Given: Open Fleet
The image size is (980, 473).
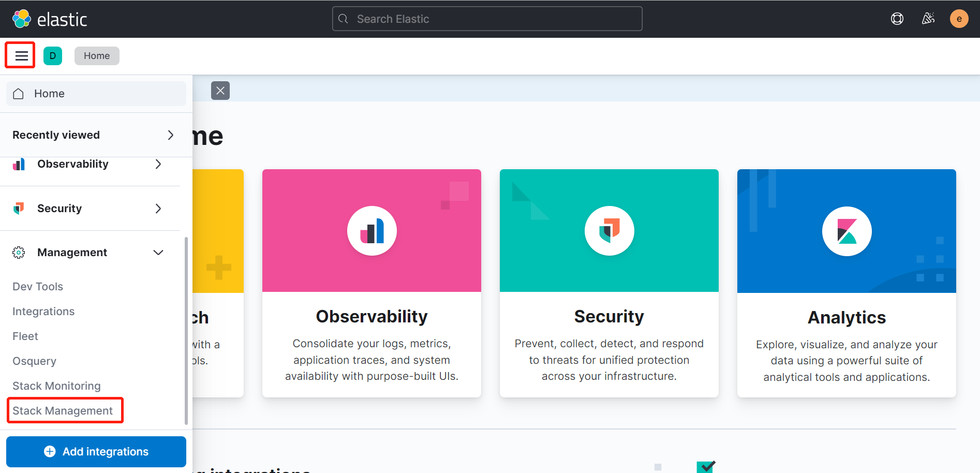Looking at the screenshot, I should tap(25, 336).
